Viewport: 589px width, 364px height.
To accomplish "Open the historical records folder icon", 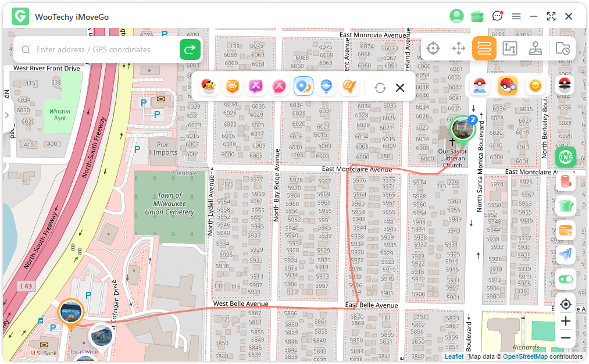I will point(562,49).
